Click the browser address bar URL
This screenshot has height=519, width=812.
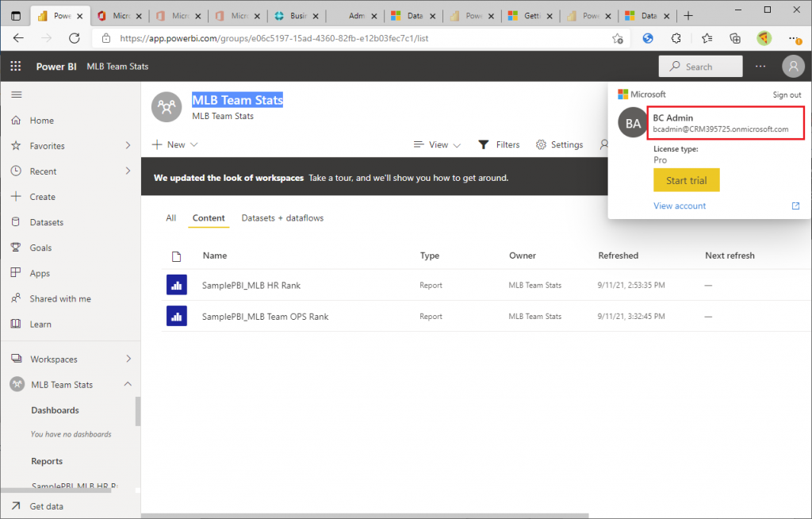274,38
